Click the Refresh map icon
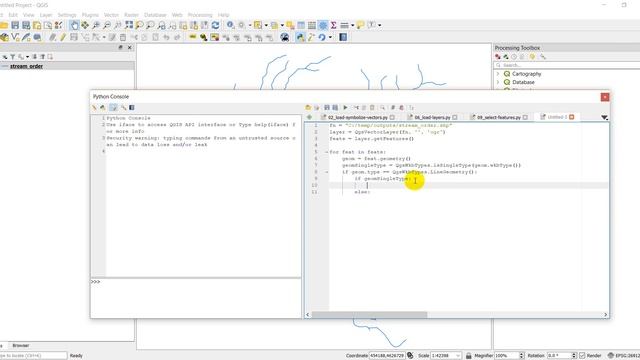 (x=215, y=25)
